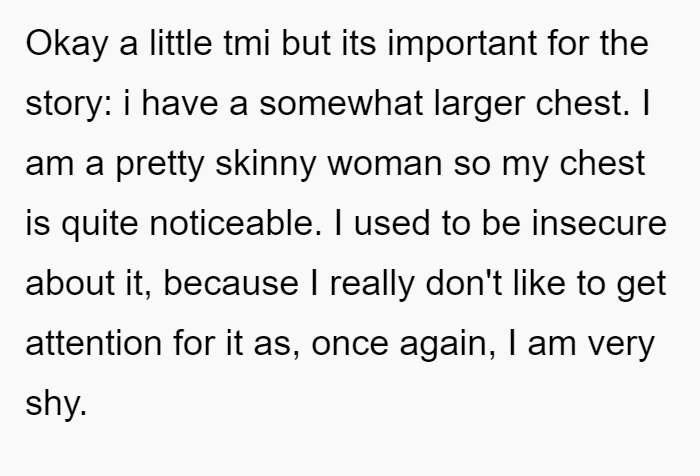Click on the word "because"
The width and height of the screenshot is (700, 476).
(231, 284)
